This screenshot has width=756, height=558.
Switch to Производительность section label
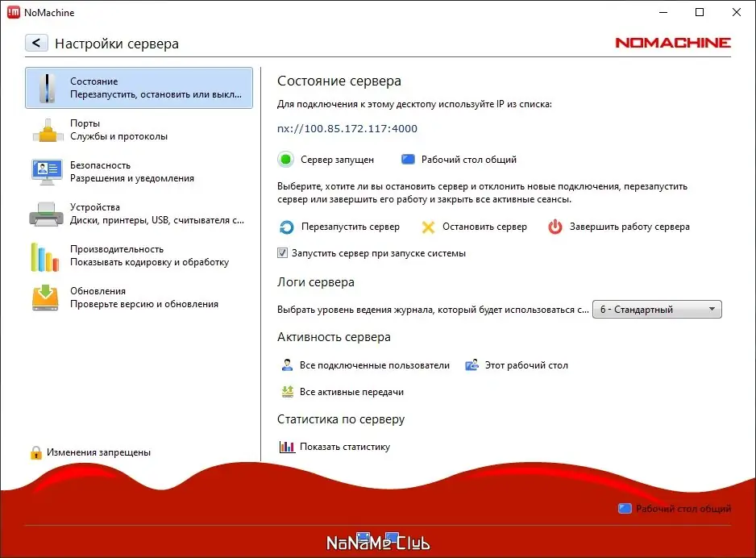click(x=117, y=249)
